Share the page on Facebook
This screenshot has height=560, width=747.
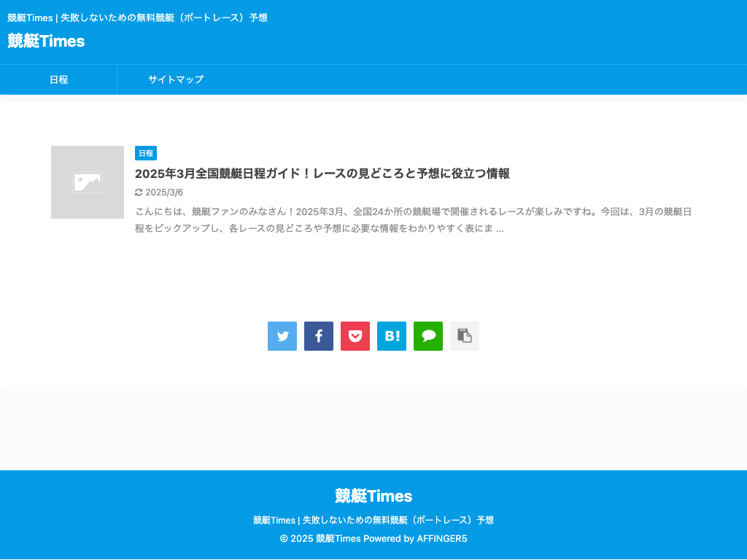pyautogui.click(x=319, y=336)
